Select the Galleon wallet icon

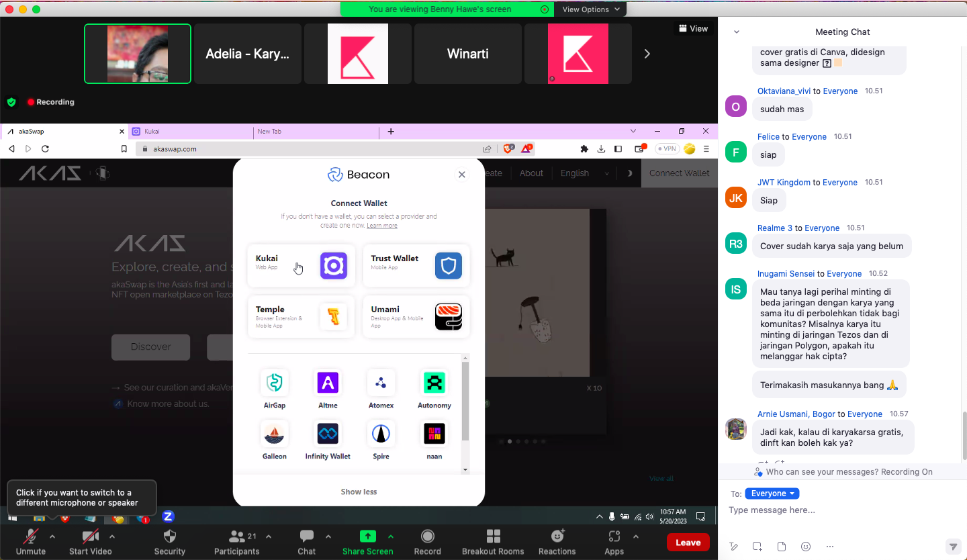(x=275, y=434)
